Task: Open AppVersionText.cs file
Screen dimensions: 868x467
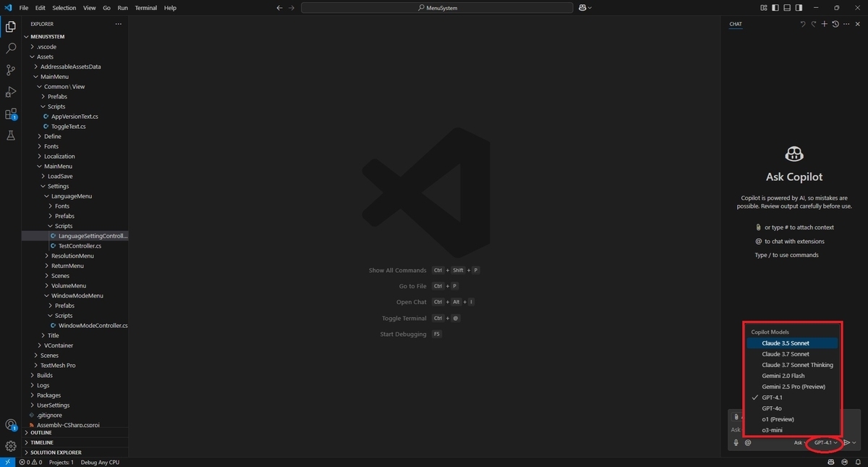Action: pos(75,117)
